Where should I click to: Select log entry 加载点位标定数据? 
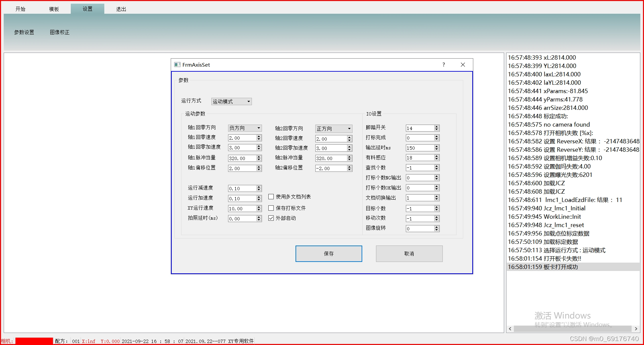(x=573, y=233)
